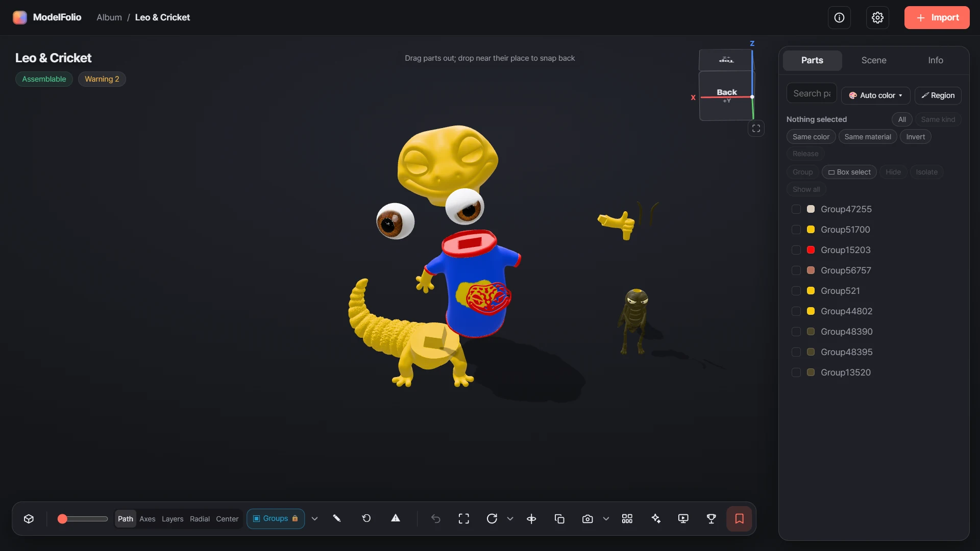This screenshot has height=551, width=980.
Task: Toggle the bookmark icon
Action: pos(739,519)
